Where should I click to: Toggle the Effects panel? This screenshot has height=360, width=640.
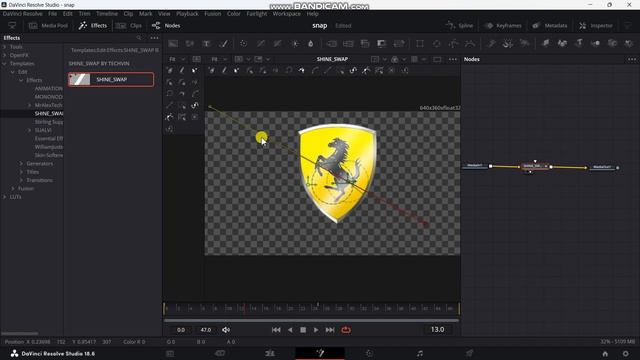93,25
